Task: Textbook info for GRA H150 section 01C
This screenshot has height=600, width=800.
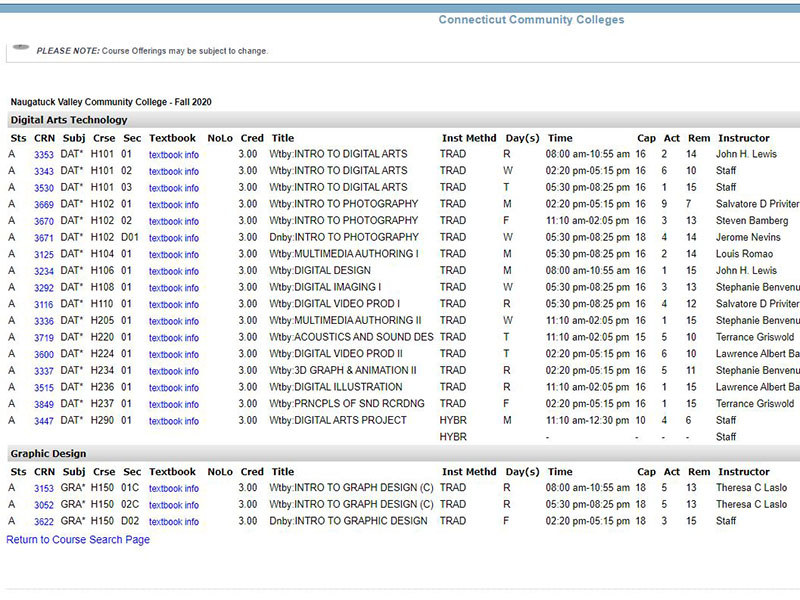Action: [174, 488]
